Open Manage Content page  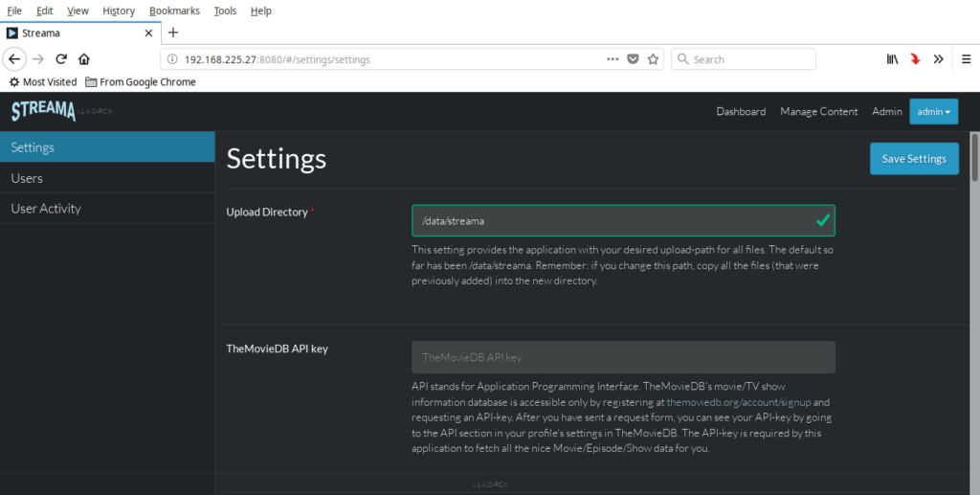point(819,111)
